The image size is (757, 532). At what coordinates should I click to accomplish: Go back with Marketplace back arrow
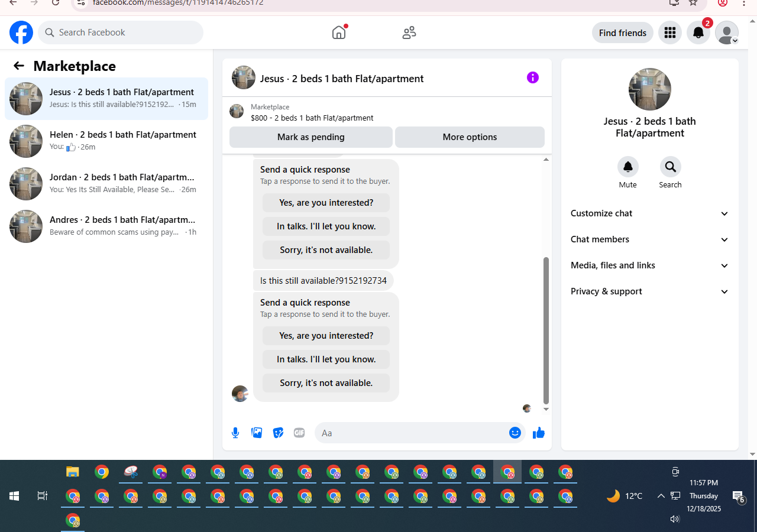click(x=19, y=66)
